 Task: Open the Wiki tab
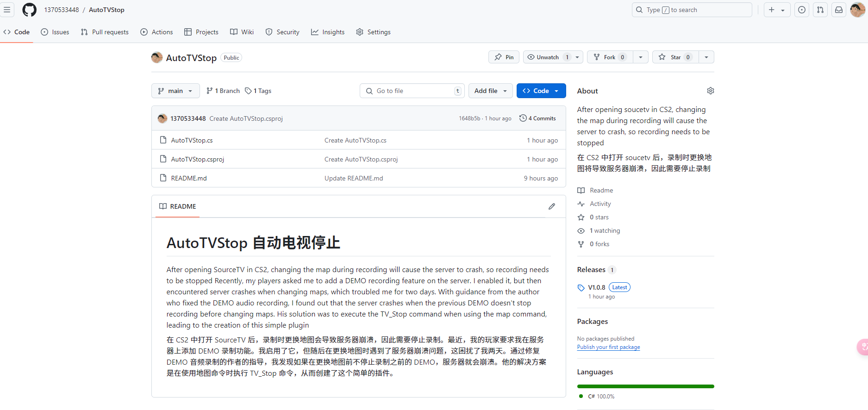tap(242, 32)
